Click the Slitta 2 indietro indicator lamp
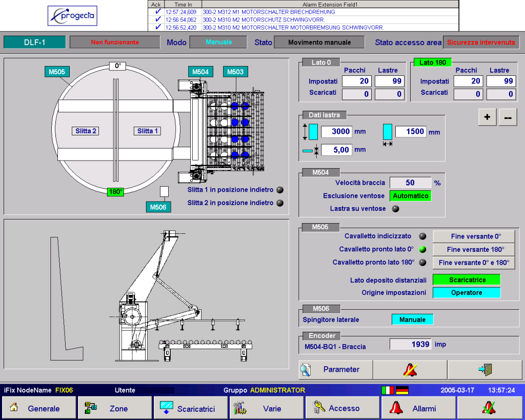This screenshot has width=525, height=420. point(280,203)
